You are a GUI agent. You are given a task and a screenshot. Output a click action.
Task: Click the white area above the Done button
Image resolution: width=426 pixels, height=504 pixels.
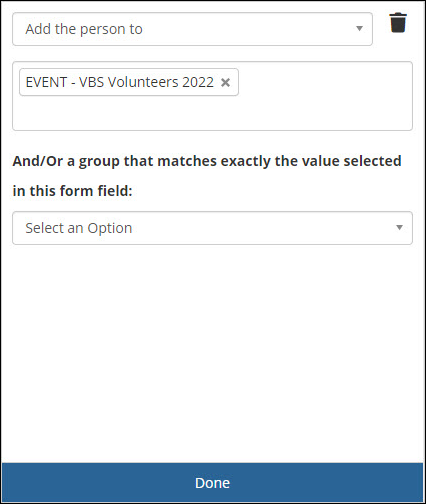(212, 353)
